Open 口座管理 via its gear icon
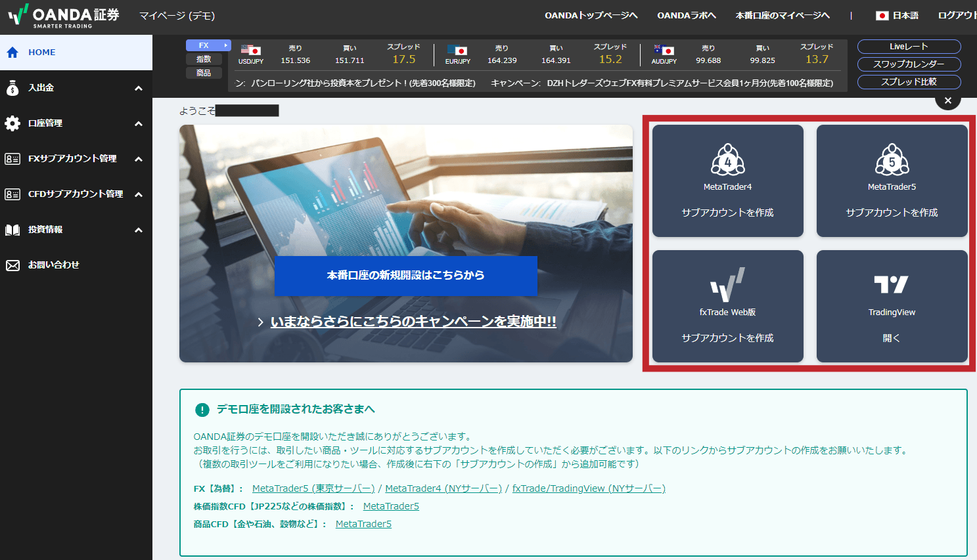977x560 pixels. tap(12, 123)
